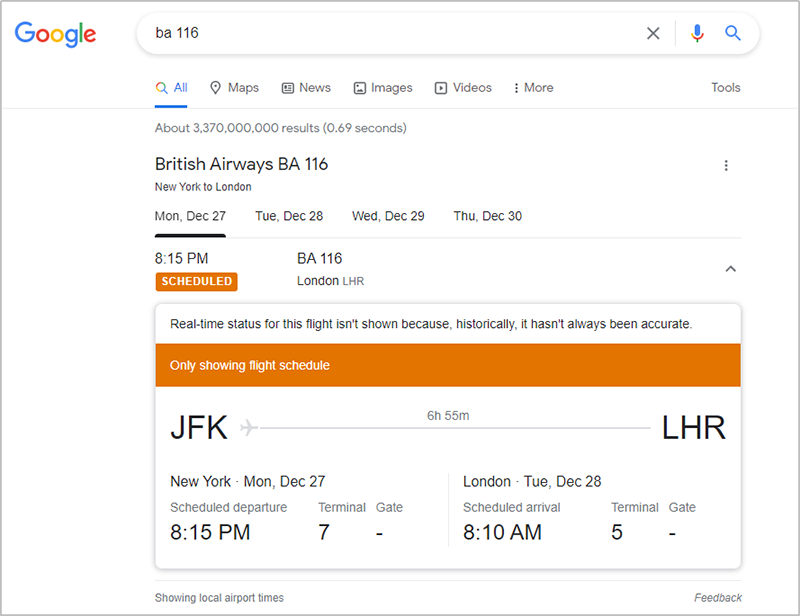Start voice search with microphone icon

697,33
